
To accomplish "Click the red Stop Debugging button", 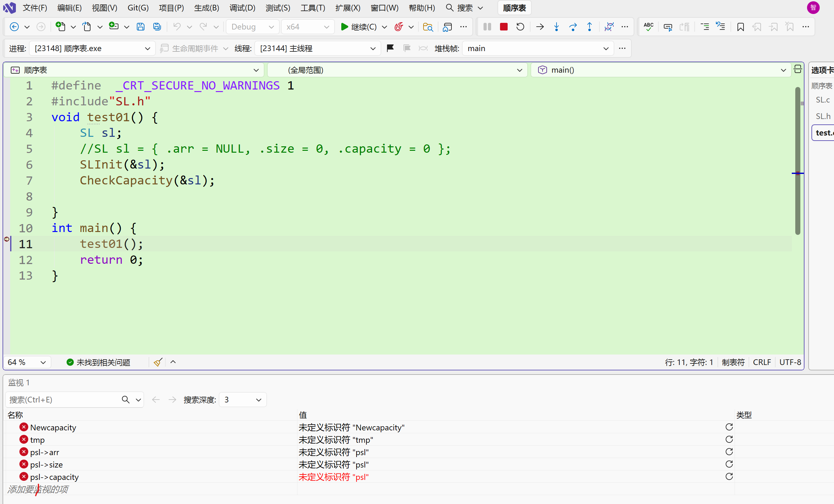I will click(x=503, y=27).
